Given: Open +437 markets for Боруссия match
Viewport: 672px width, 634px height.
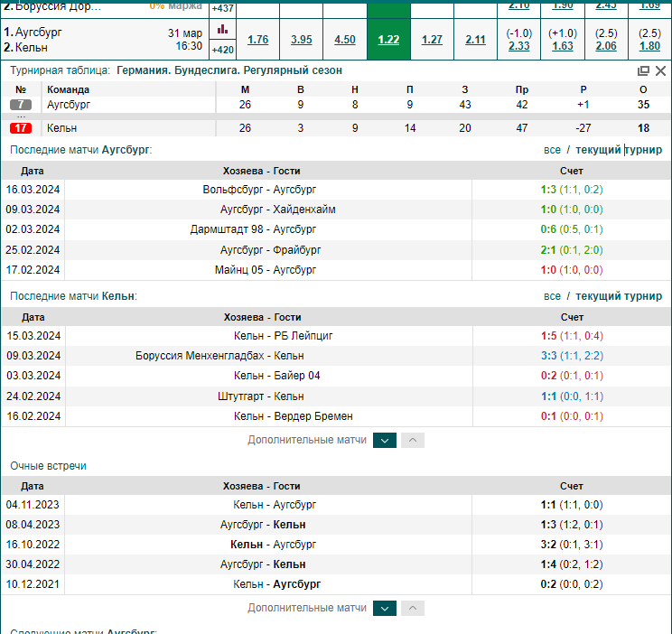Looking at the screenshot, I should point(223,8).
